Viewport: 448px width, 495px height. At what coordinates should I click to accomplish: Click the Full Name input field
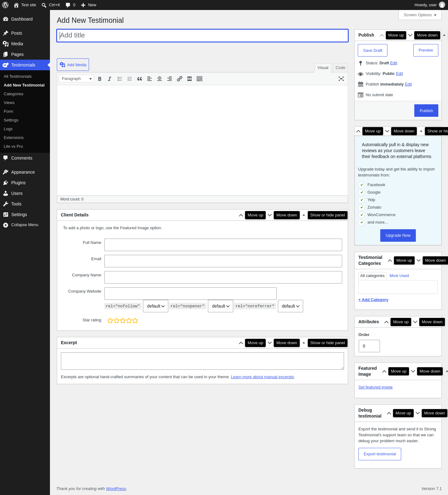tap(223, 245)
